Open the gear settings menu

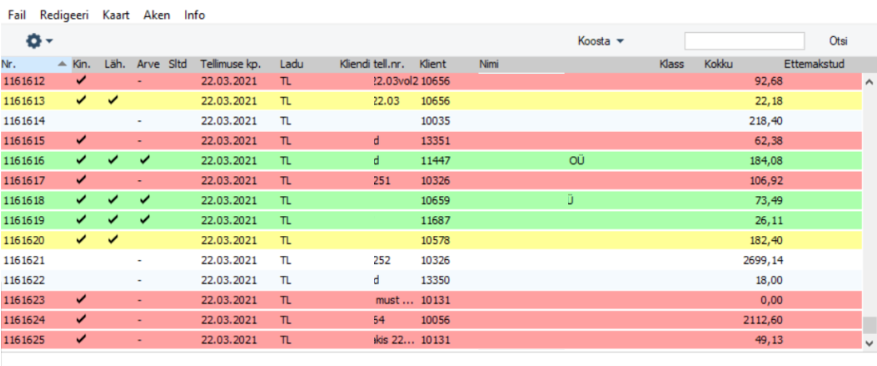39,41
